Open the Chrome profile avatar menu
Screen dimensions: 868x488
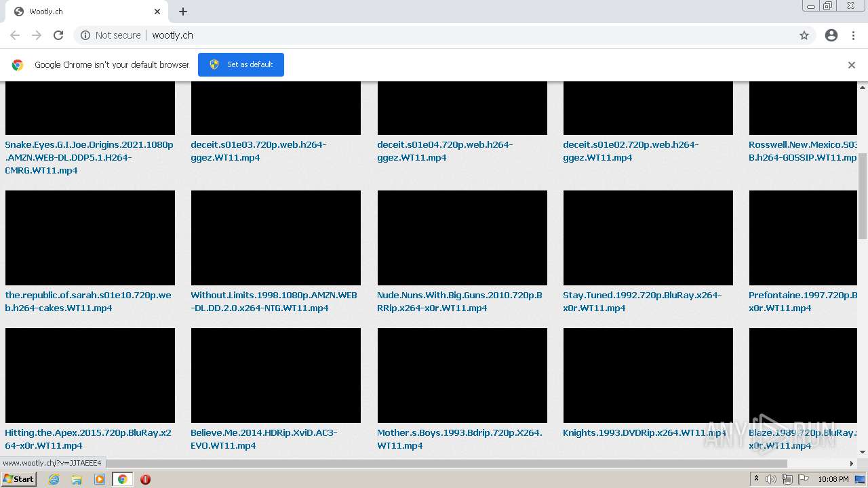tap(831, 35)
